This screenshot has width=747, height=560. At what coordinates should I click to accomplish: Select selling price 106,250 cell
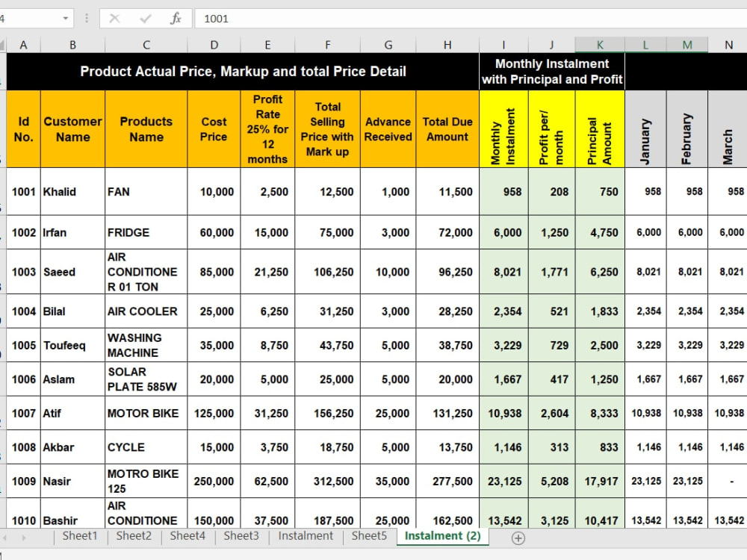[x=328, y=272]
